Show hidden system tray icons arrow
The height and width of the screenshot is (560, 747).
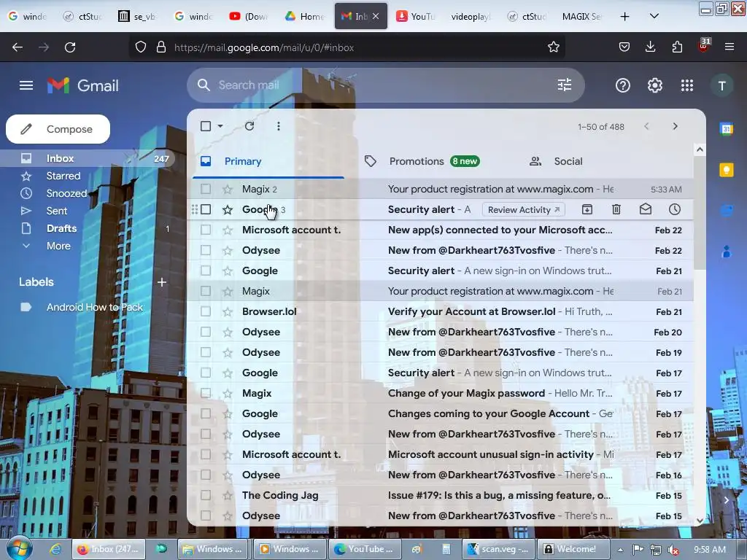click(620, 550)
